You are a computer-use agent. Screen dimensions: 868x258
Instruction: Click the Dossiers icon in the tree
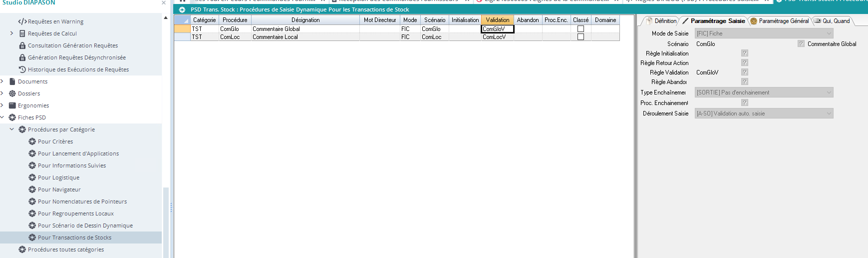click(x=12, y=93)
